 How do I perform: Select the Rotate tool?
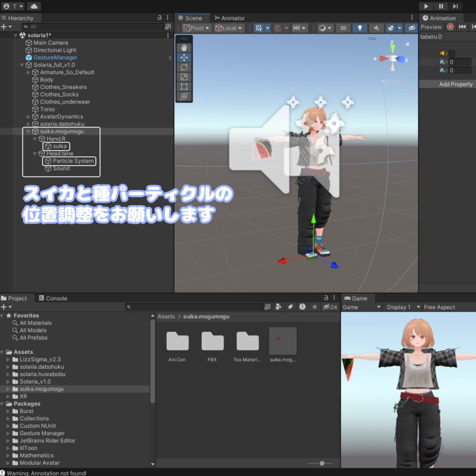coord(184,67)
